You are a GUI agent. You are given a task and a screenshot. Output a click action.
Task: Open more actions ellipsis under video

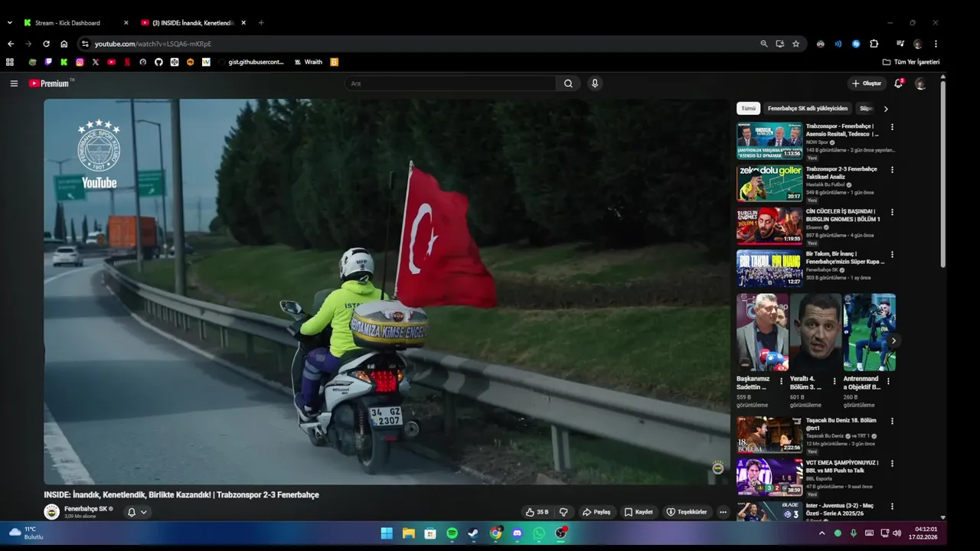pyautogui.click(x=723, y=512)
